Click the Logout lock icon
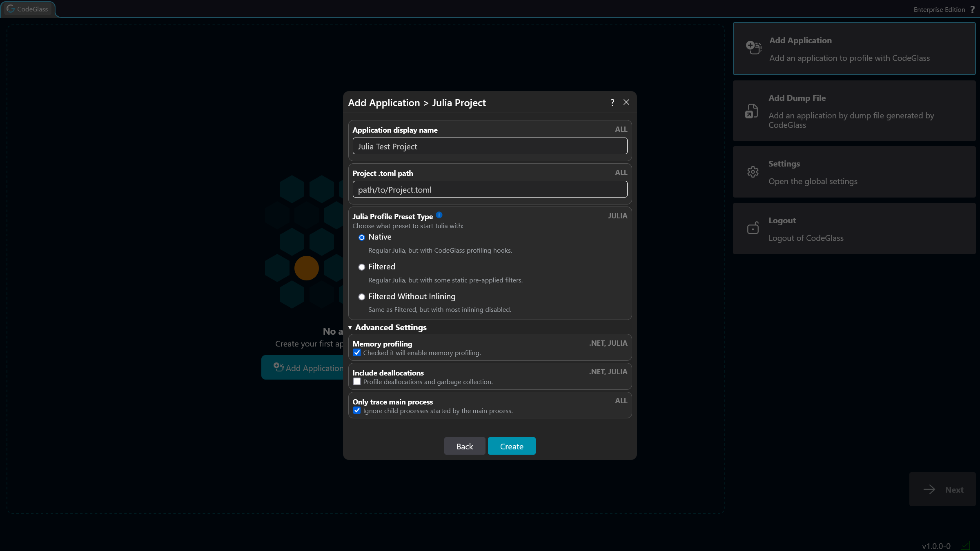 point(753,228)
